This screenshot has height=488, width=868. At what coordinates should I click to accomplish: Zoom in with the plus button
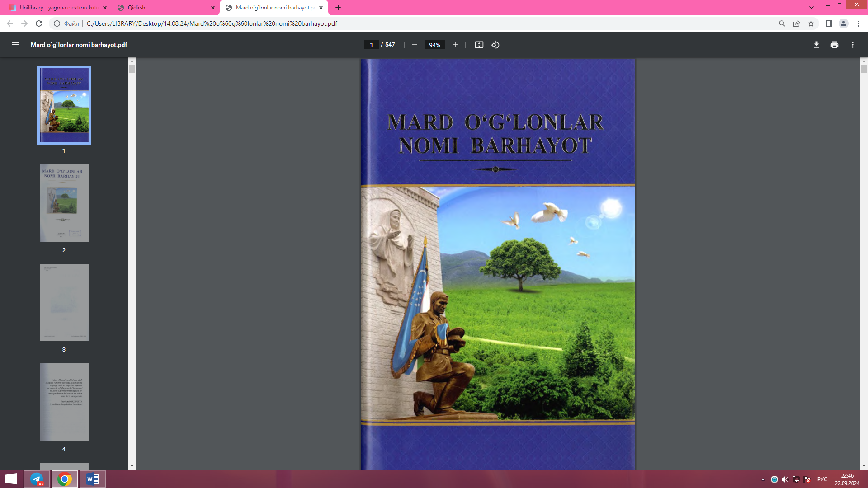pyautogui.click(x=455, y=45)
